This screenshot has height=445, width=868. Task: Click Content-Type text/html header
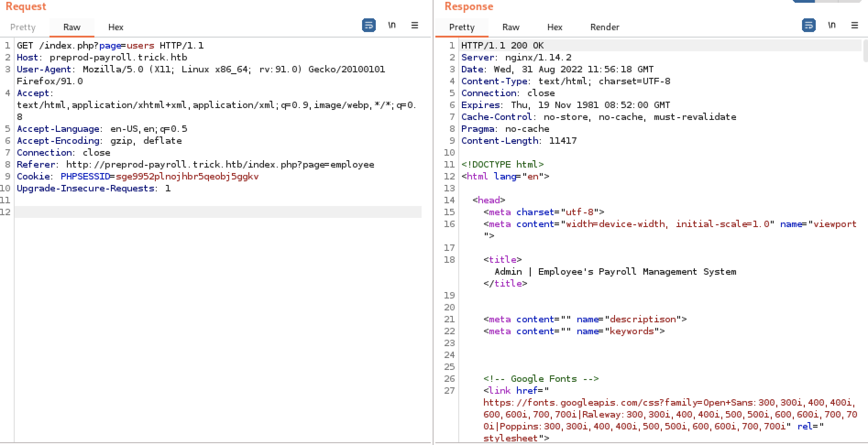pyautogui.click(x=566, y=81)
